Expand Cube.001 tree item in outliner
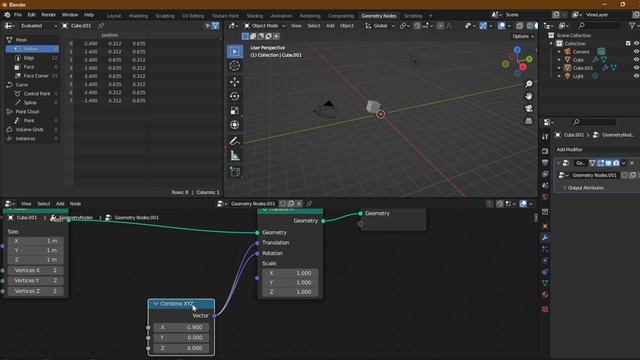The height and width of the screenshot is (360, 640). [559, 68]
